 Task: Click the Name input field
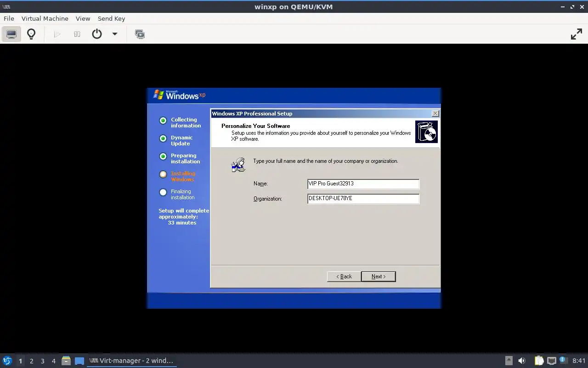pos(363,184)
